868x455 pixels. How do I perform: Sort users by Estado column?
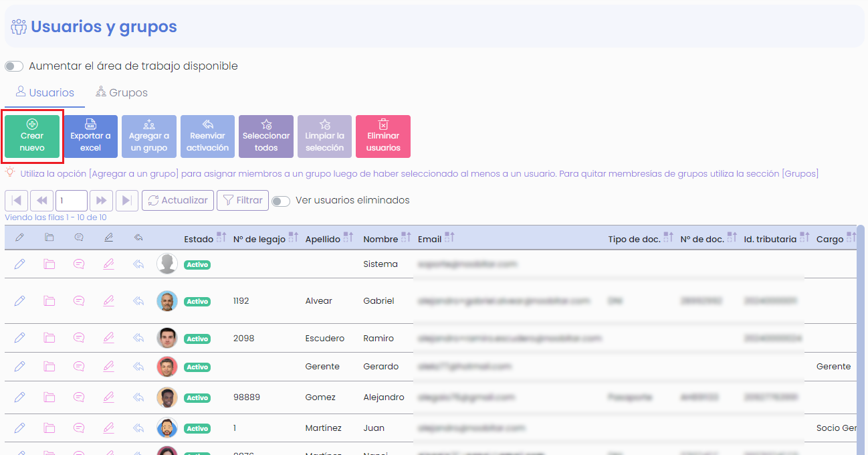[x=221, y=238]
